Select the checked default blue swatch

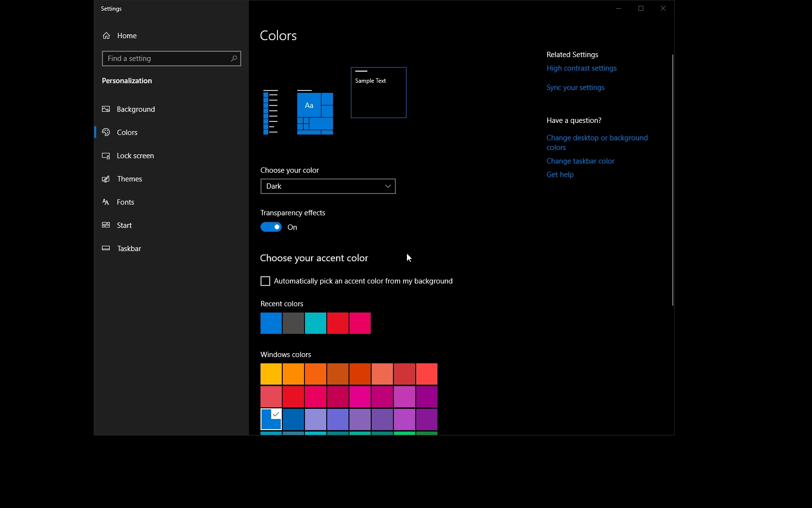271,419
